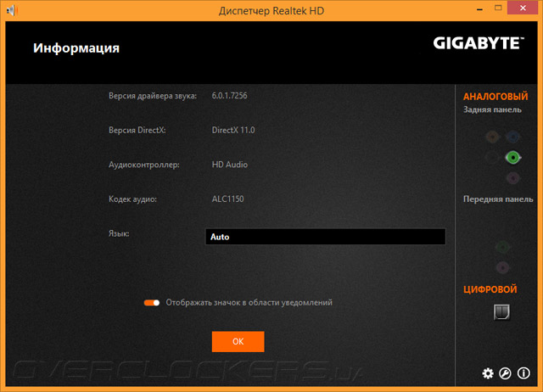
Task: Click the Передняя панель label
Action: pos(498,199)
